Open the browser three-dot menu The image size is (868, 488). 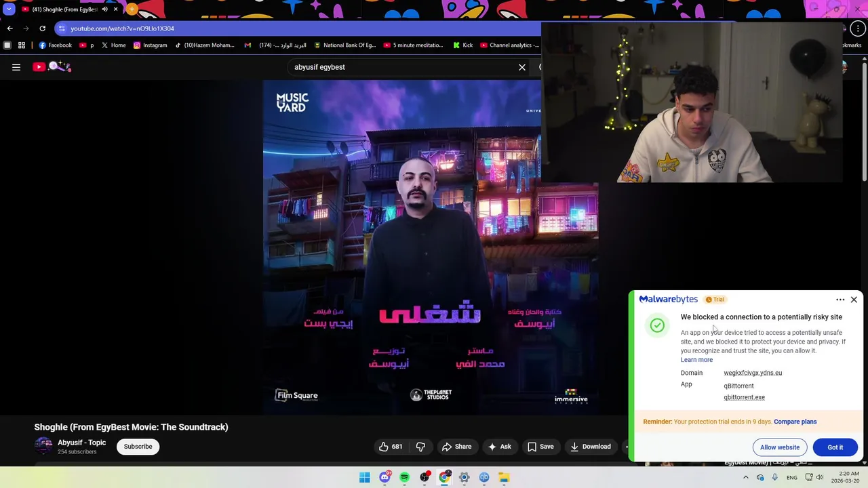pos(859,28)
